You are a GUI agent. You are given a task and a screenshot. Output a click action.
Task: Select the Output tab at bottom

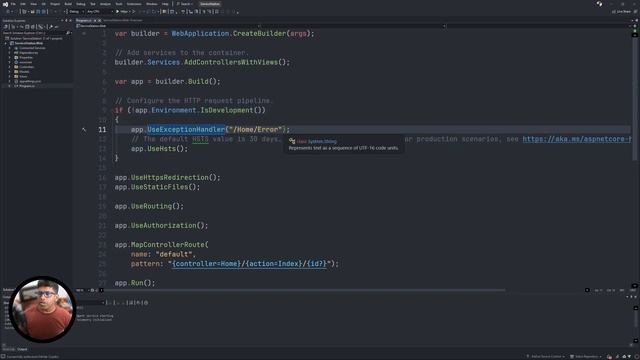tap(22, 349)
